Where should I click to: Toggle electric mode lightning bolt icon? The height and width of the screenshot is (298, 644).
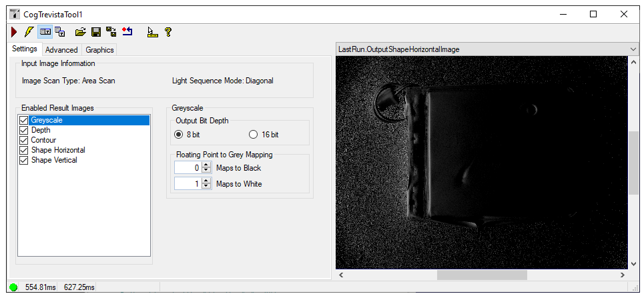[29, 31]
